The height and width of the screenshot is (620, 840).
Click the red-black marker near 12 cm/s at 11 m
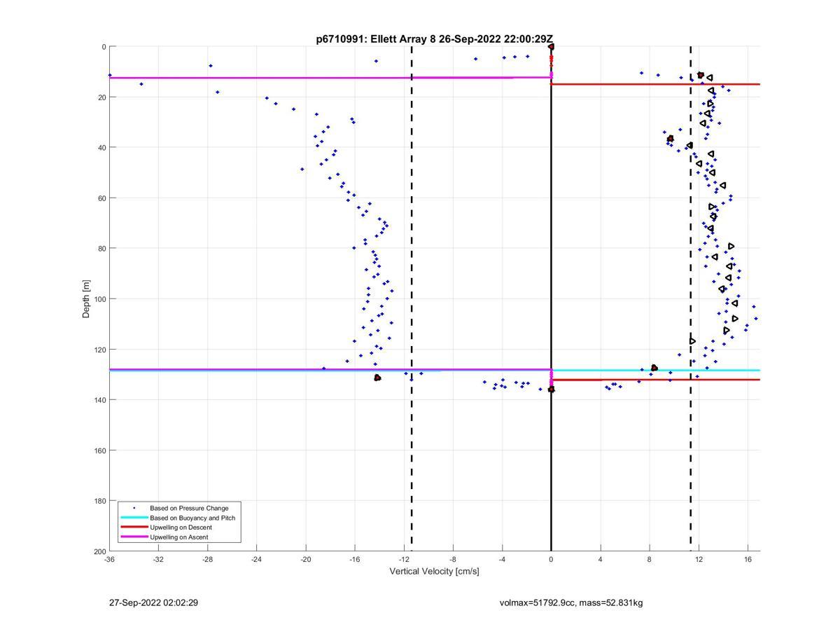[x=701, y=75]
